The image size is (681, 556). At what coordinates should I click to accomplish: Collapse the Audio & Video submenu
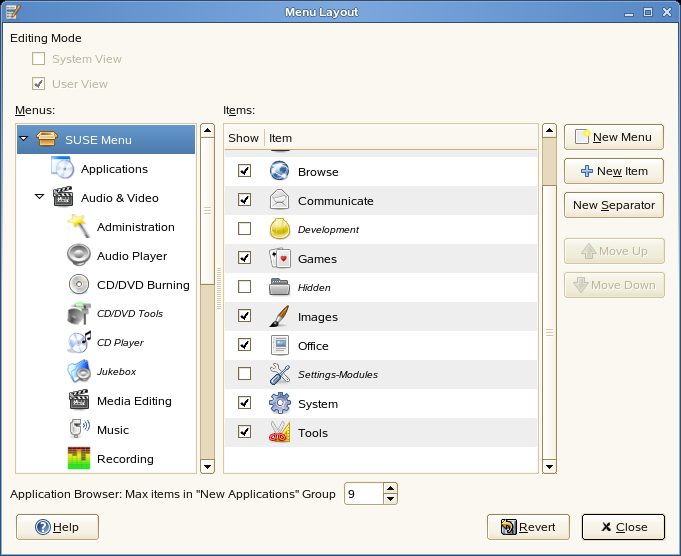pos(39,198)
